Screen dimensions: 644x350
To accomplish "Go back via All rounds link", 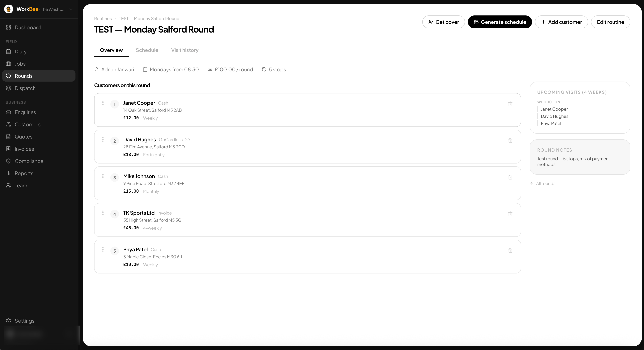I will 543,183.
